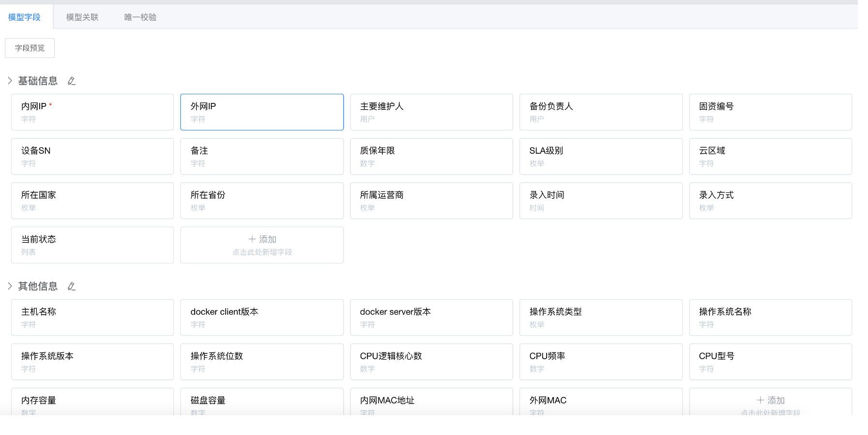868x435 pixels.
Task: Open the 云区域 field card
Action: coord(770,157)
